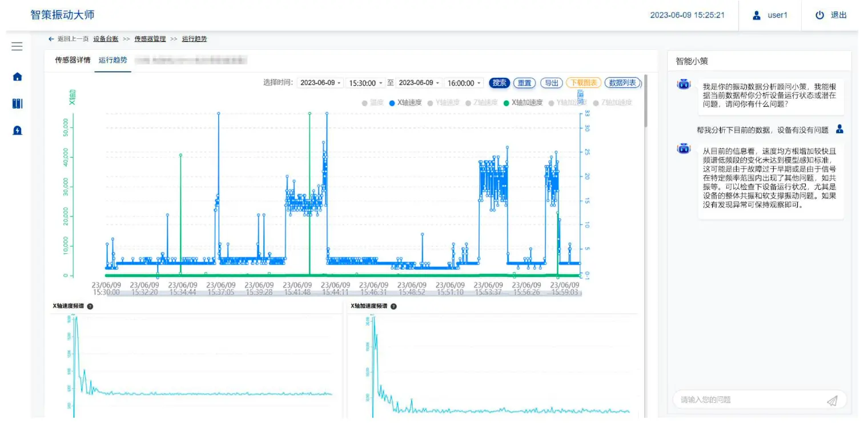Image resolution: width=868 pixels, height=436 pixels.
Task: Click the 15:41:48 label on the time axis
Action: pyautogui.click(x=298, y=292)
